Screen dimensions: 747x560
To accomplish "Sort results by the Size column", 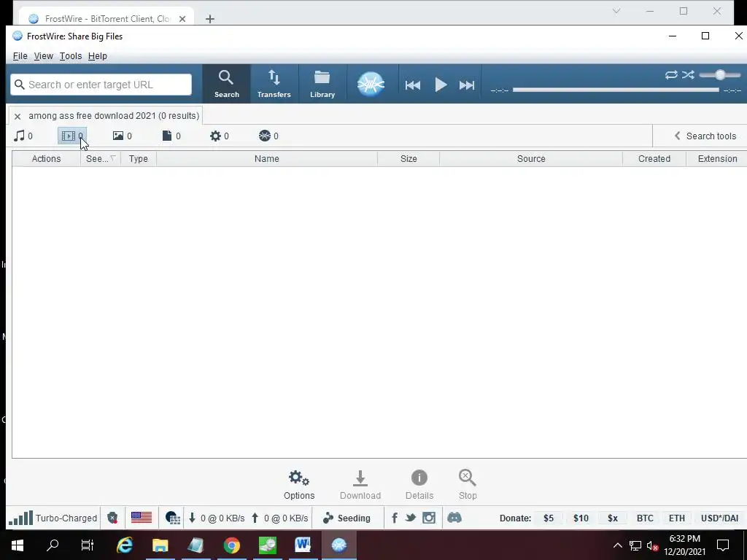I will pyautogui.click(x=409, y=158).
